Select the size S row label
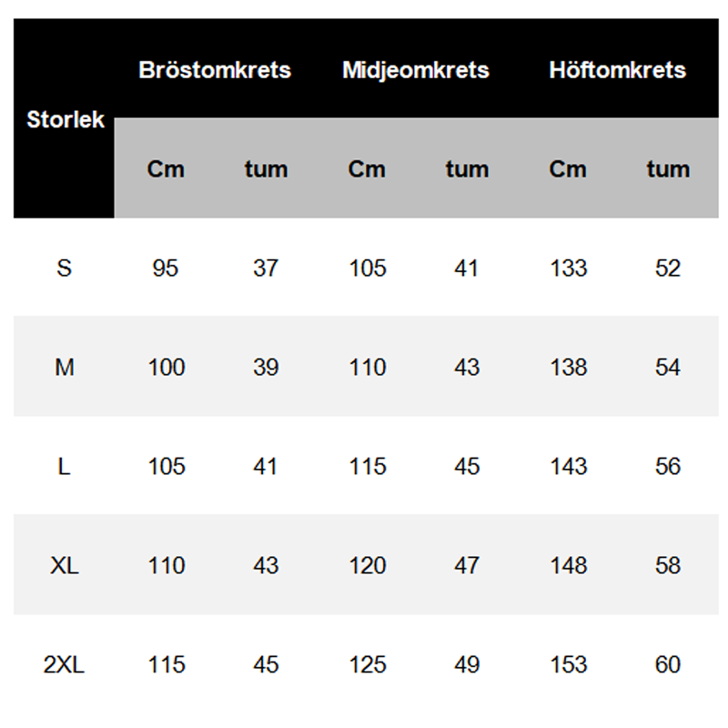Screen dimensions: 728x728 [64, 268]
